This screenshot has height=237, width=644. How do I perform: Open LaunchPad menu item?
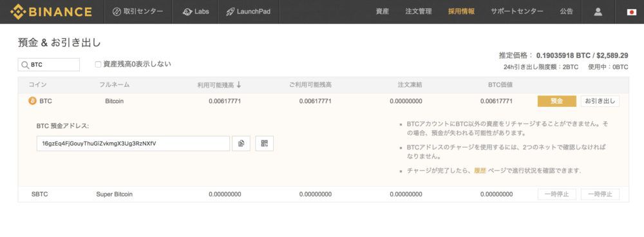[248, 12]
